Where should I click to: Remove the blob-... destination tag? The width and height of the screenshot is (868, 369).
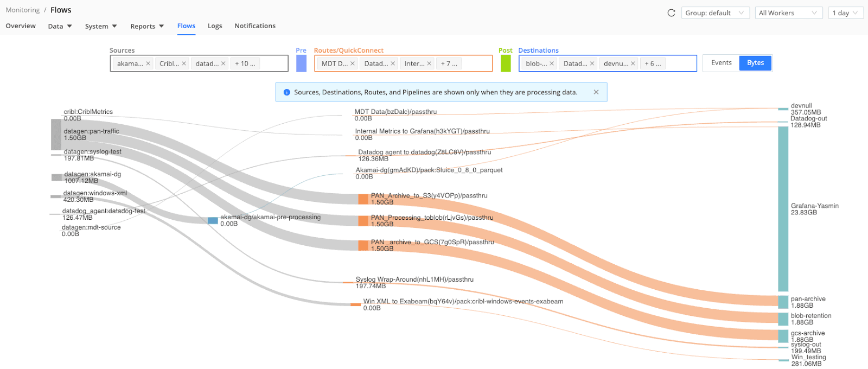pos(552,63)
